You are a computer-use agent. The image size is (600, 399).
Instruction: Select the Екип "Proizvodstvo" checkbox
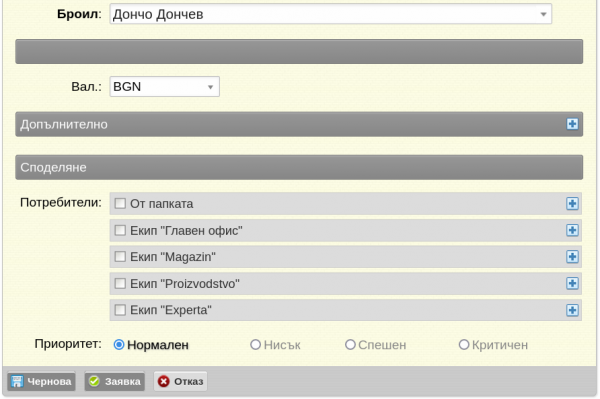coord(120,283)
